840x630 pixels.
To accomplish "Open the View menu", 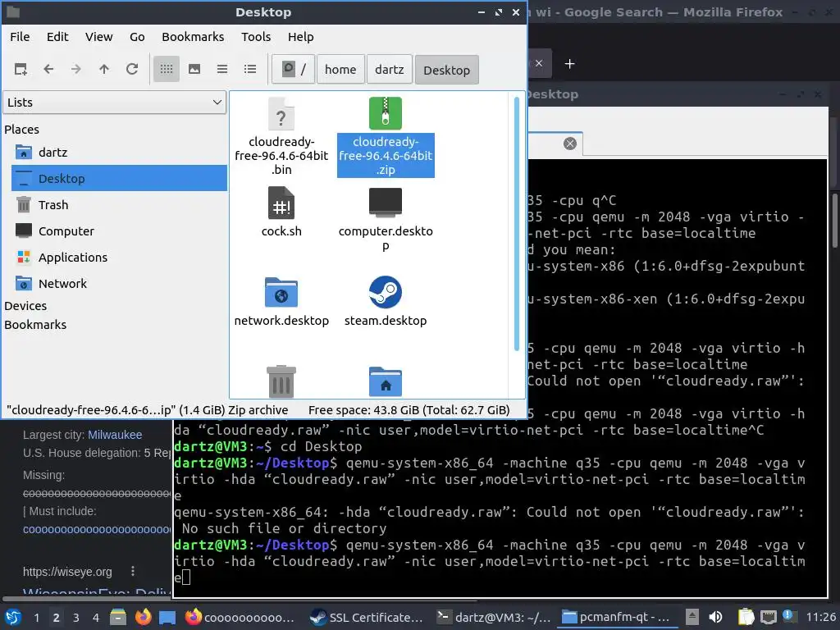I will (99, 37).
